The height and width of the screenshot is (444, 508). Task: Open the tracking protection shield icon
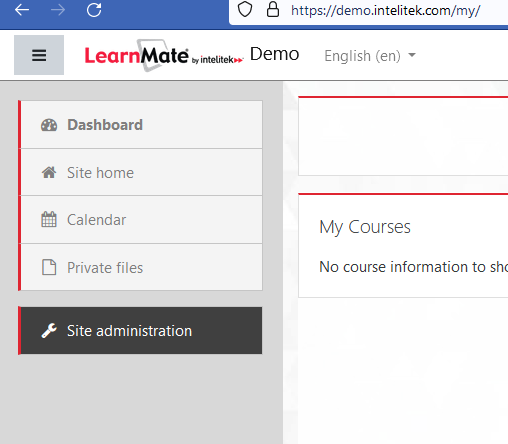tap(245, 9)
